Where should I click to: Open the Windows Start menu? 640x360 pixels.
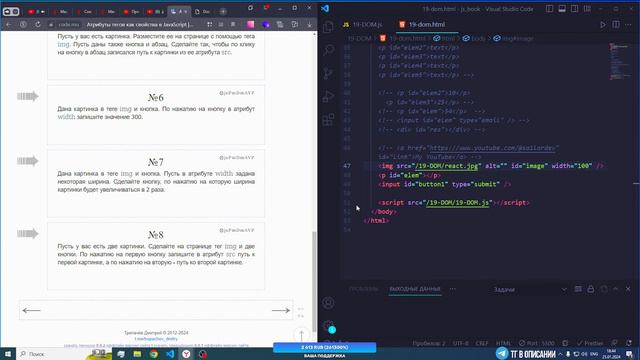(x=8, y=354)
